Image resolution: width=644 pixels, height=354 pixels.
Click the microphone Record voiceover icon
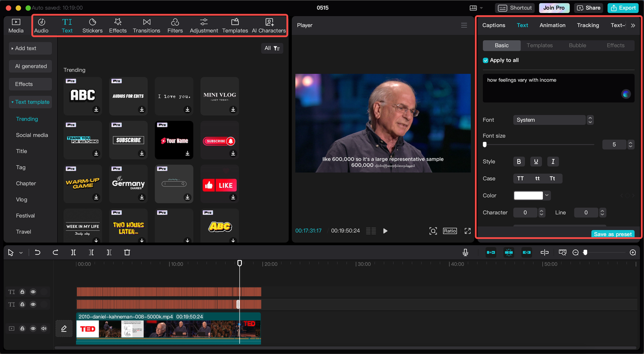point(465,252)
